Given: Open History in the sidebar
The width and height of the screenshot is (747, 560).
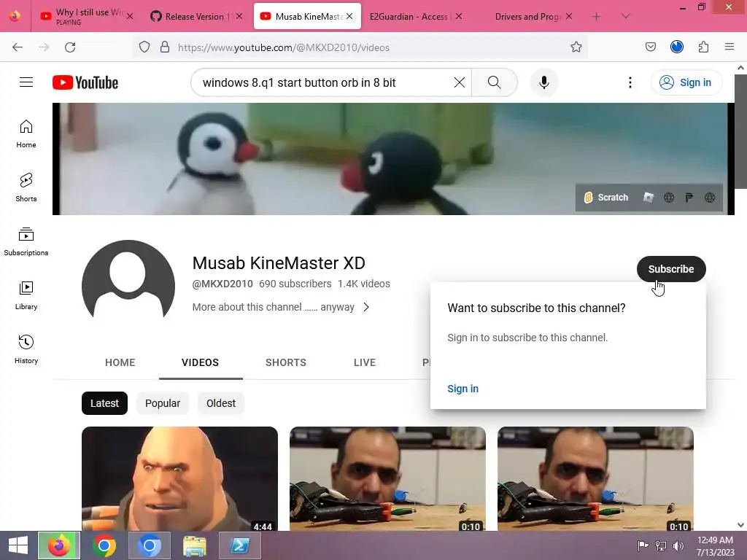Looking at the screenshot, I should tap(26, 349).
